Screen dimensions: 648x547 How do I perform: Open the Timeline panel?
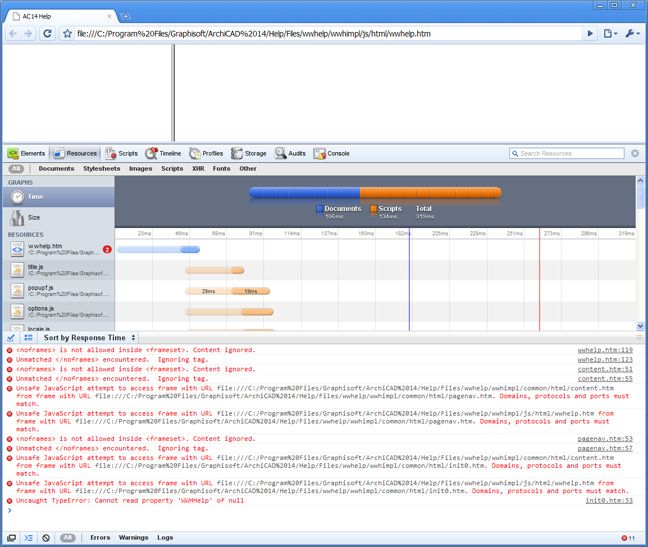click(x=163, y=153)
